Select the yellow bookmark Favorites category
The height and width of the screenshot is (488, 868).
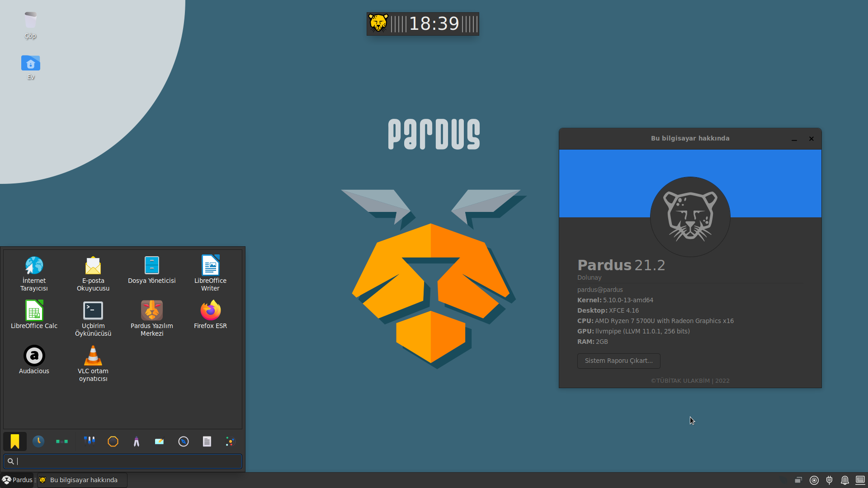15,441
